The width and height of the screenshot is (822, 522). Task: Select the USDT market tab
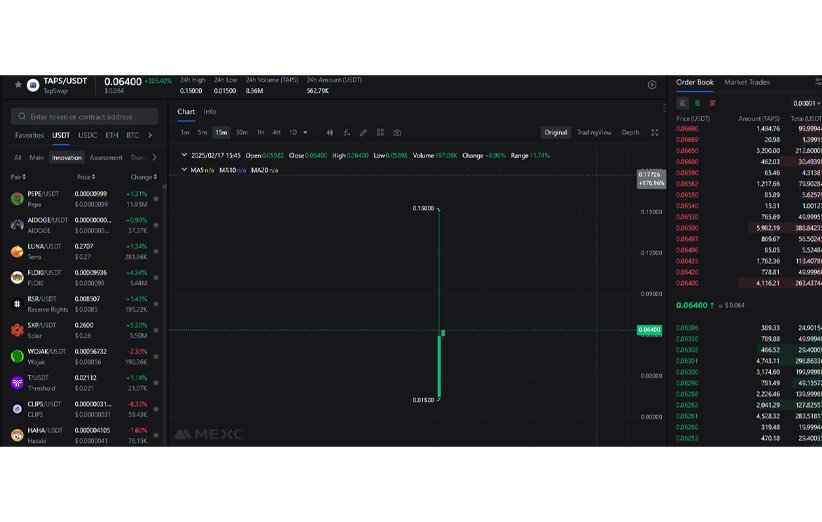point(61,135)
